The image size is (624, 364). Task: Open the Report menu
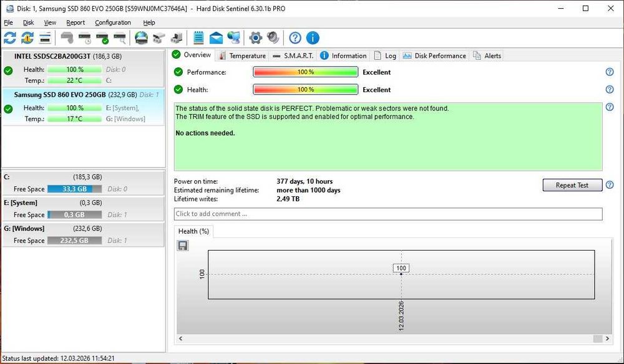tap(76, 22)
